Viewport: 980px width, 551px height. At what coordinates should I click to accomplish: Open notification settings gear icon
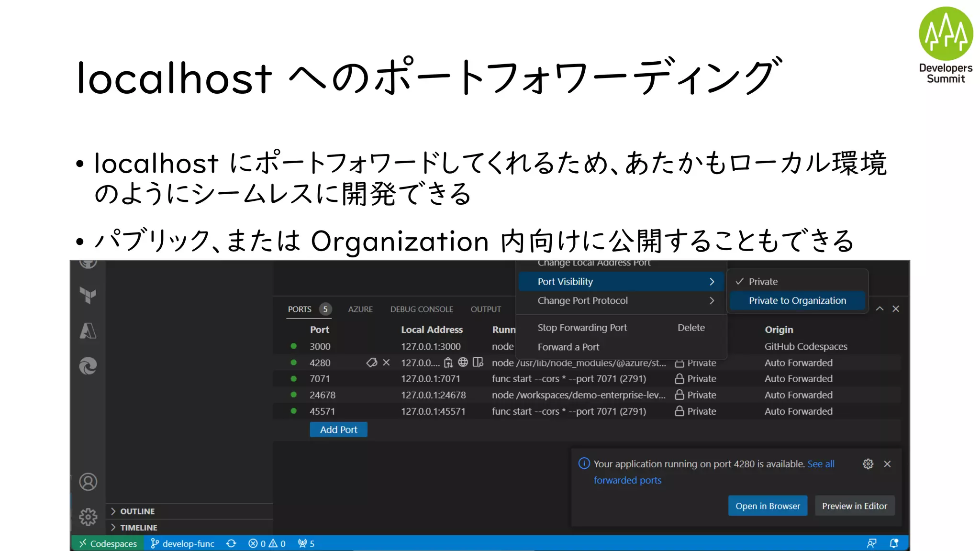[868, 464]
